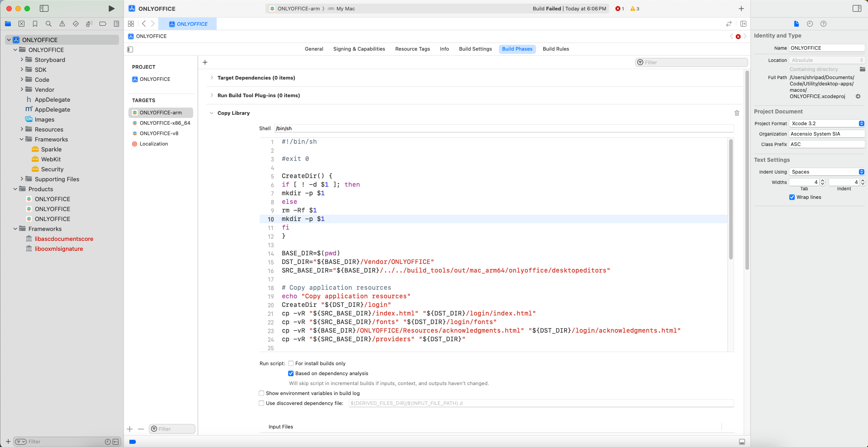This screenshot has width=868, height=447.
Task: Open related items grid menu
Action: click(x=131, y=24)
